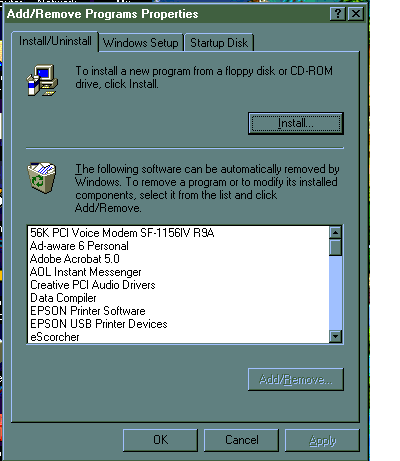Select the Install/Uninstall tab
The width and height of the screenshot is (400, 461).
[55, 41]
